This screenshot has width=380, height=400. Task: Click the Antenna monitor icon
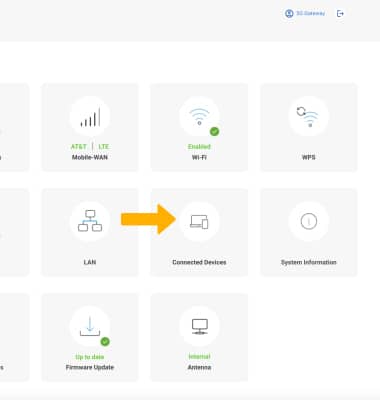pyautogui.click(x=199, y=326)
